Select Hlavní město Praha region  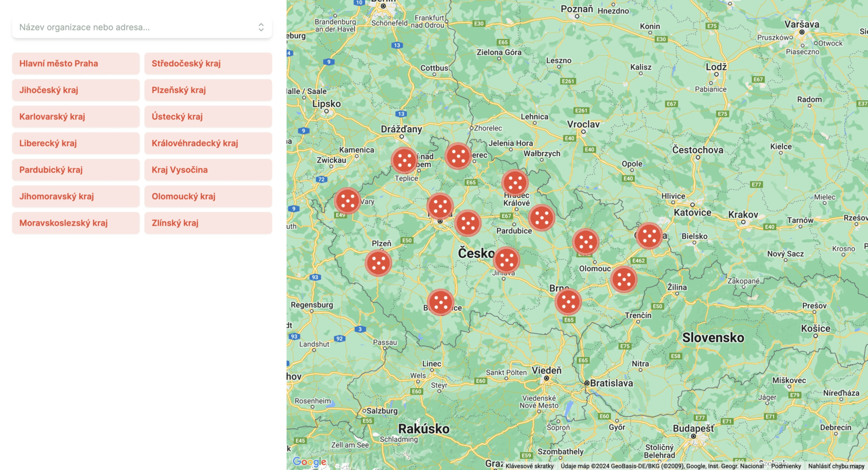[75, 63]
